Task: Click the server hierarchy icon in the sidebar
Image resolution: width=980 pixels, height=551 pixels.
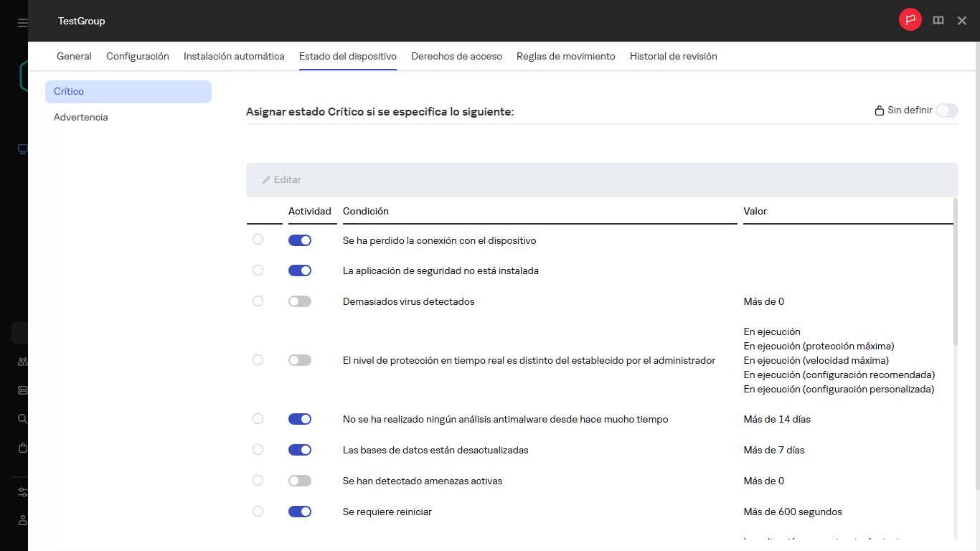Action: 22,390
